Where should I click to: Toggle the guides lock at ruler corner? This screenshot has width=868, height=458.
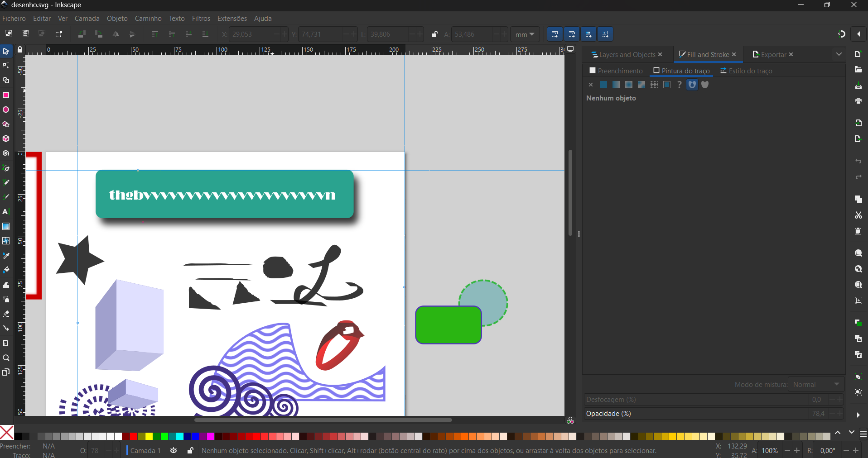[x=20, y=50]
